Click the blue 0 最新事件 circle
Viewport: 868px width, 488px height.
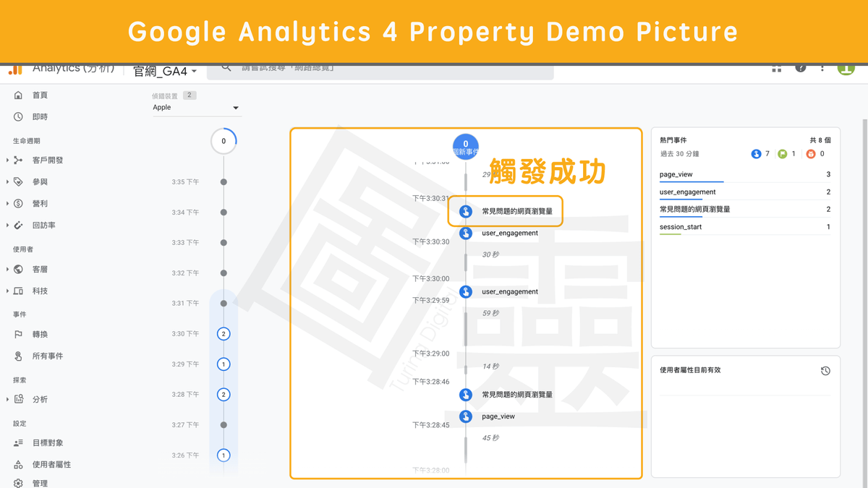466,147
